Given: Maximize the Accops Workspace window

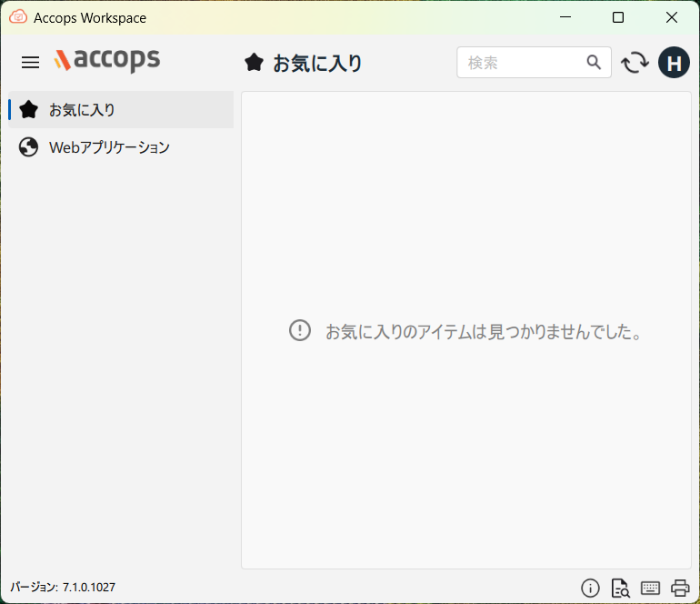Looking at the screenshot, I should click(618, 17).
